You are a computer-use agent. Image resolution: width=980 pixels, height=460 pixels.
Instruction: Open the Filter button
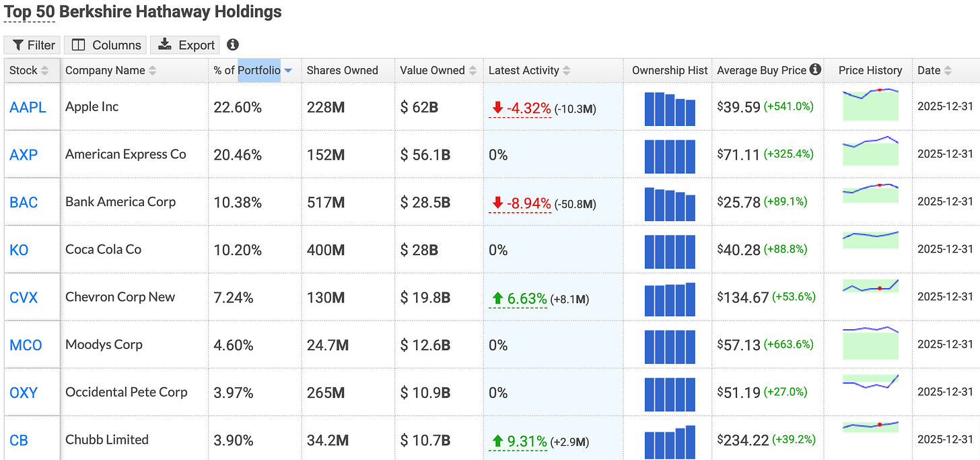[32, 45]
